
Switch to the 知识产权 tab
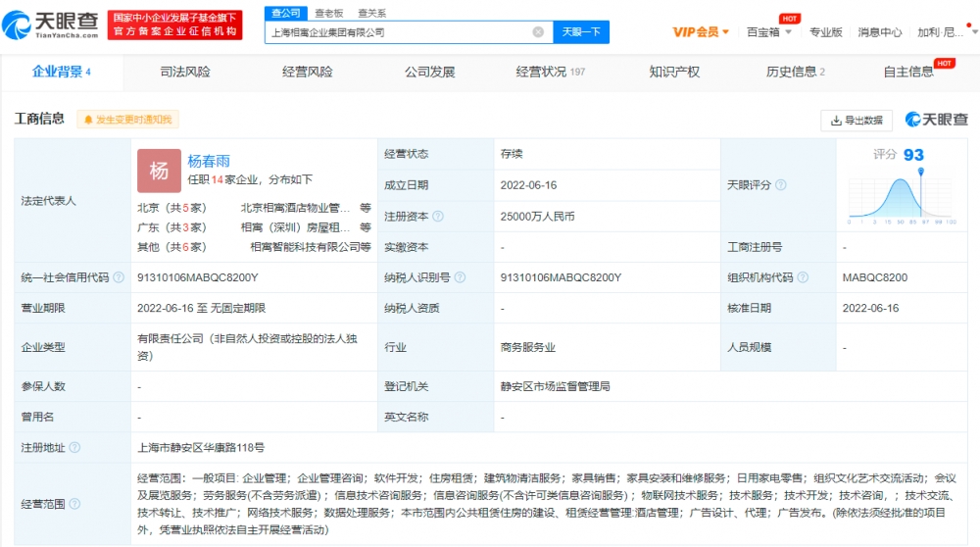click(x=674, y=72)
